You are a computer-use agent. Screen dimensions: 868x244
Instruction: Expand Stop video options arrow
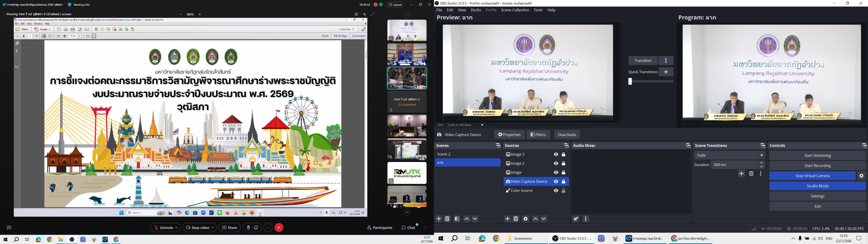pyautogui.click(x=213, y=228)
